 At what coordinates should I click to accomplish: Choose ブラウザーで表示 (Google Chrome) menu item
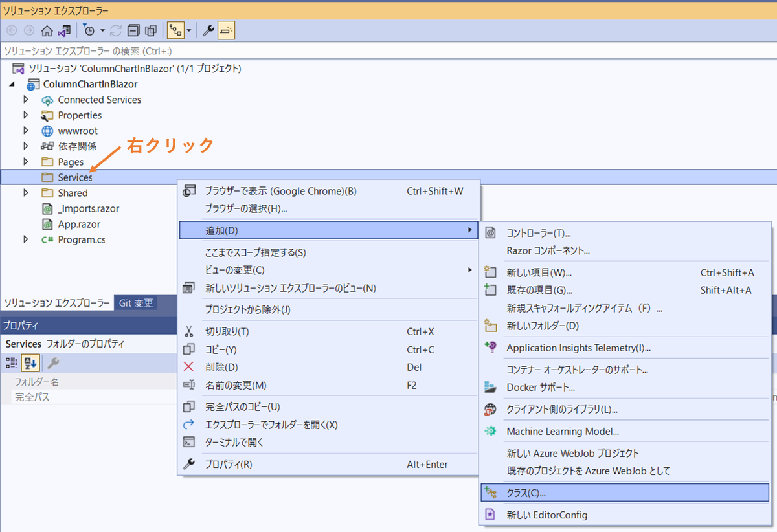[329, 191]
